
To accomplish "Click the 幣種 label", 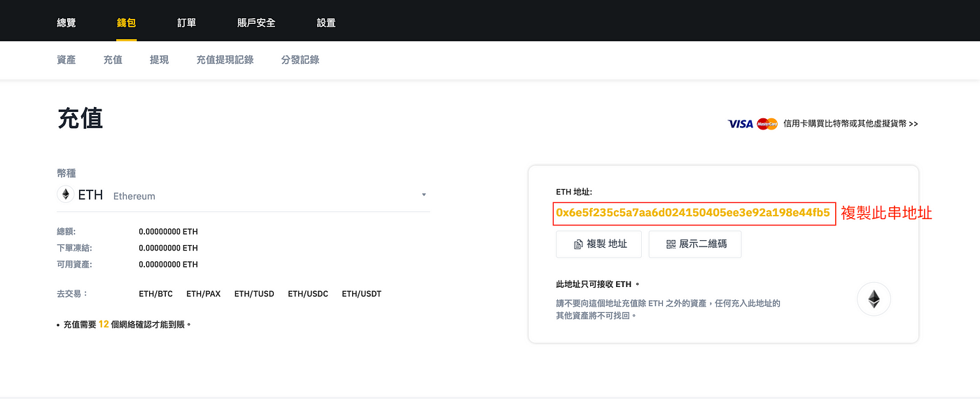I will pos(66,173).
